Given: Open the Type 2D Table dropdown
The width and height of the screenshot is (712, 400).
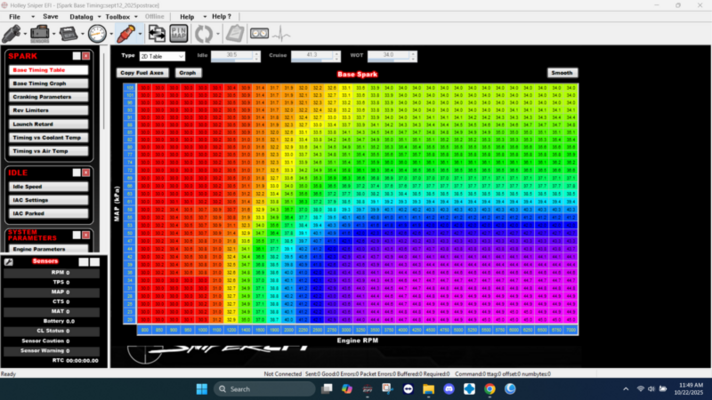Looking at the screenshot, I should coord(162,56).
